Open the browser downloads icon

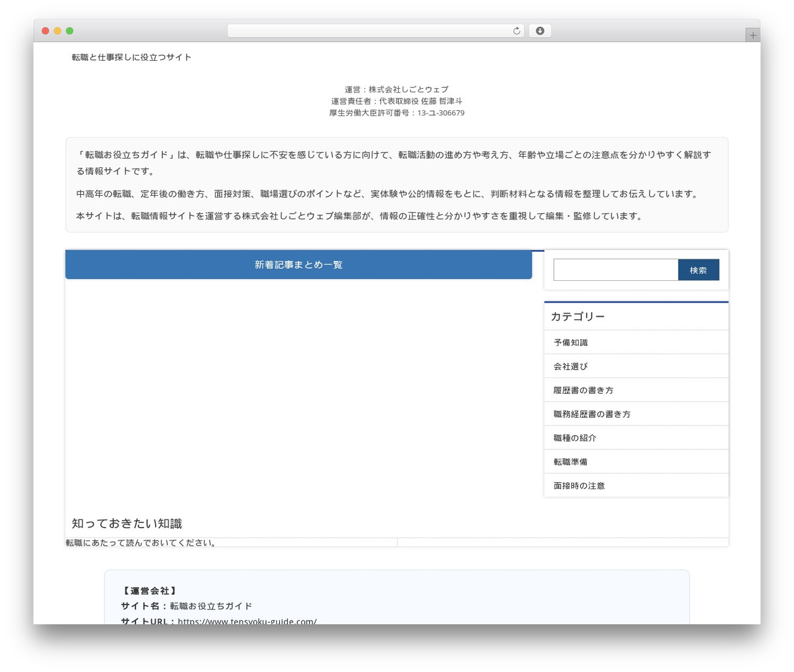tap(540, 31)
